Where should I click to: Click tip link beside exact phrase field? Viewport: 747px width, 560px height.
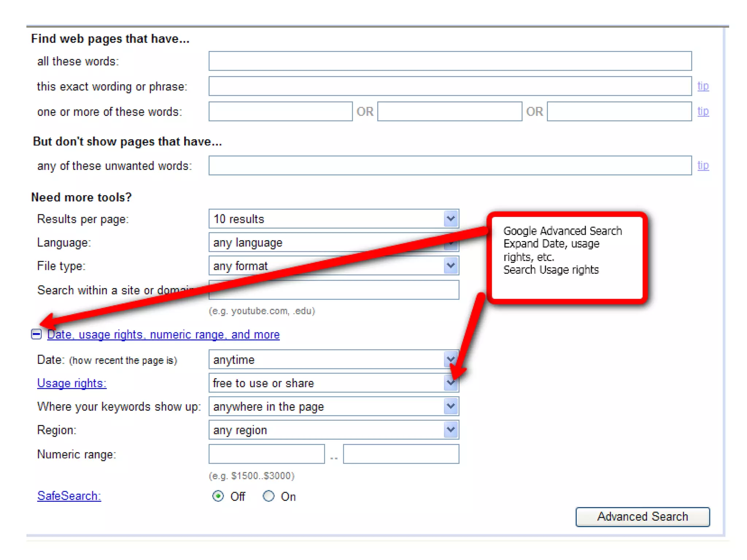click(703, 86)
